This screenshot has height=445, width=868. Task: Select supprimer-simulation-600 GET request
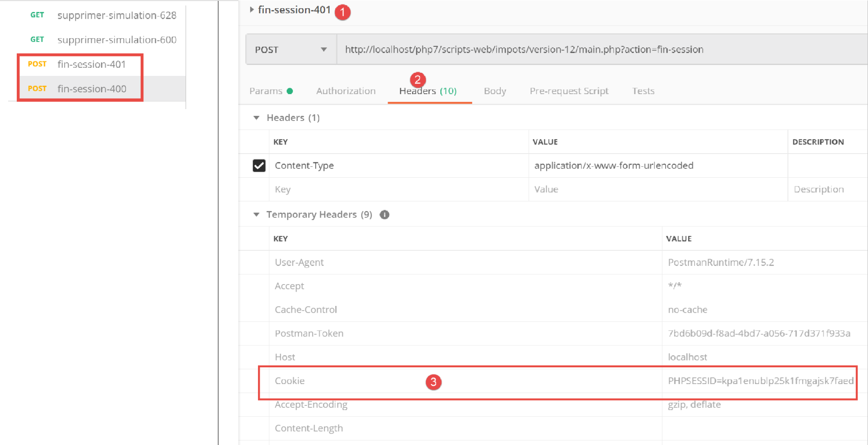(116, 40)
